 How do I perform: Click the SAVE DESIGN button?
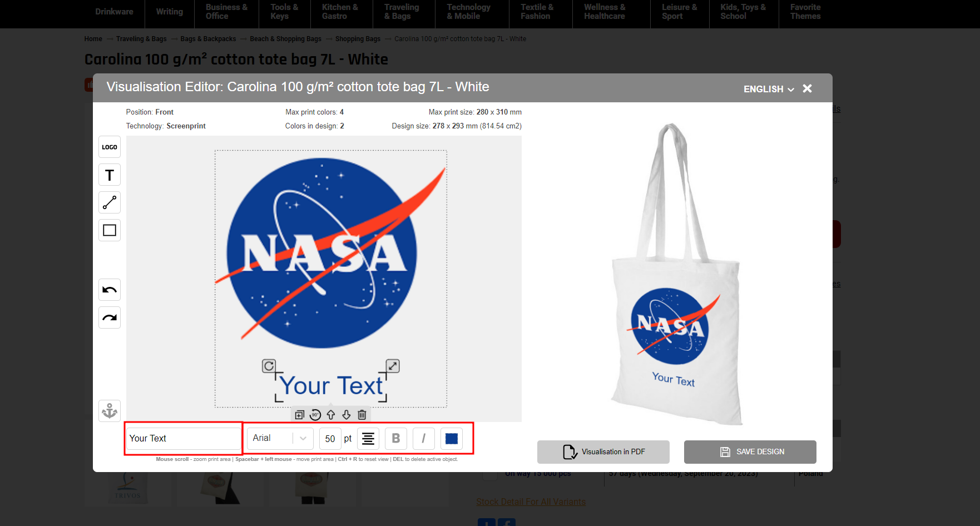tap(750, 452)
